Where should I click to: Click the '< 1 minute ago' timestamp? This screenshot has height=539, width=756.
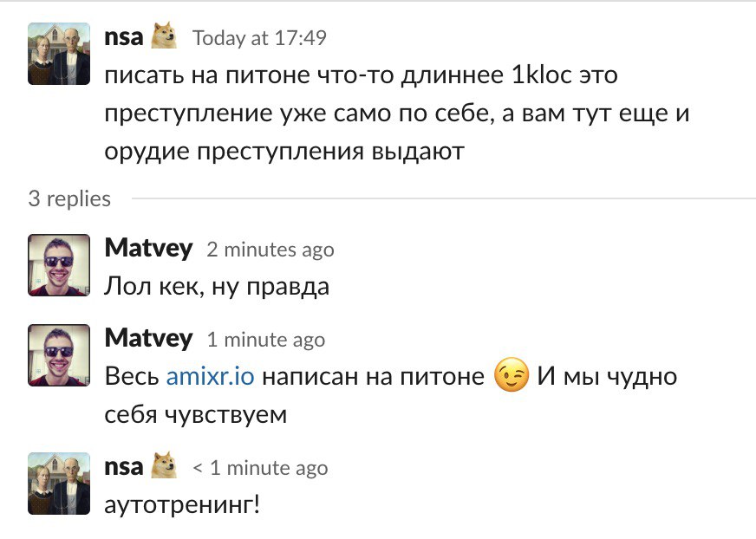(260, 468)
